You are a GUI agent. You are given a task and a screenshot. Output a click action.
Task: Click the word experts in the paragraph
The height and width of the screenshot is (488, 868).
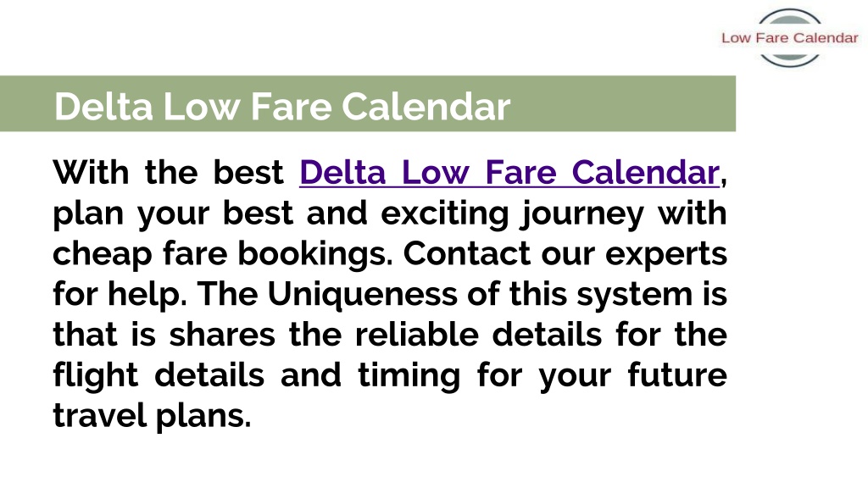pos(666,255)
